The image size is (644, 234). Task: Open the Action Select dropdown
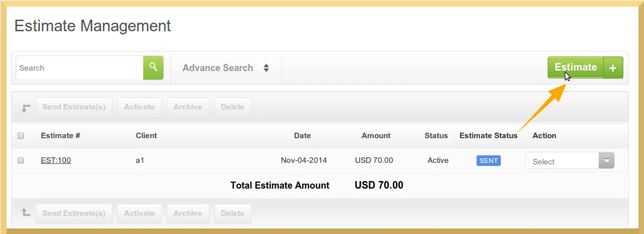[570, 161]
